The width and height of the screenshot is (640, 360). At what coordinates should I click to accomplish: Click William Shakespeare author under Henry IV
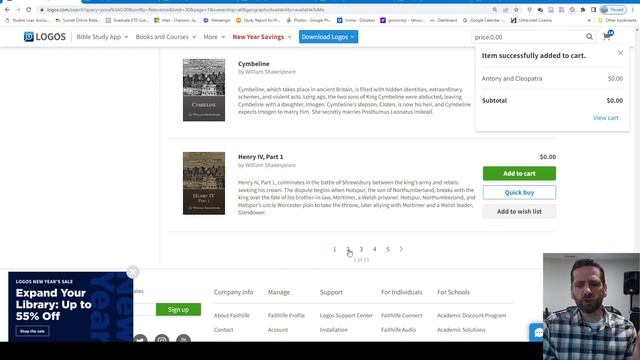tap(270, 165)
